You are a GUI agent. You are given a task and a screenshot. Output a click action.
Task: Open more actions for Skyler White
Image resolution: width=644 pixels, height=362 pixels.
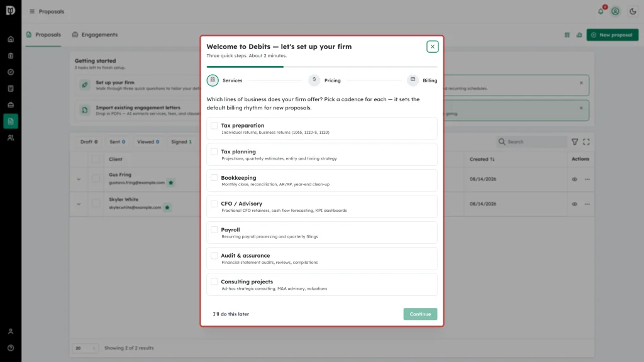[587, 204]
